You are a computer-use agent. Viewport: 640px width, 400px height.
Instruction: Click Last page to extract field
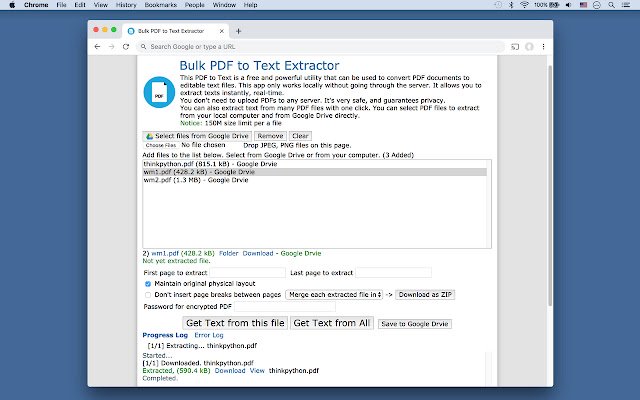point(393,273)
